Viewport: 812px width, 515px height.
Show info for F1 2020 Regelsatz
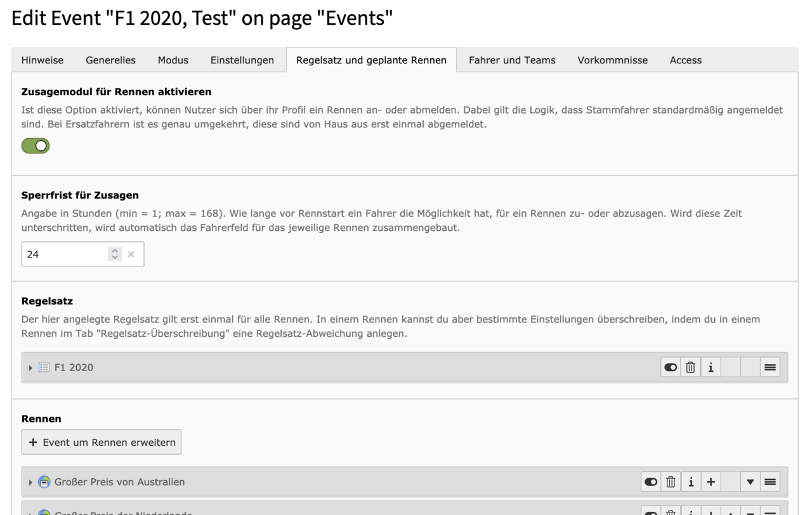(x=710, y=367)
